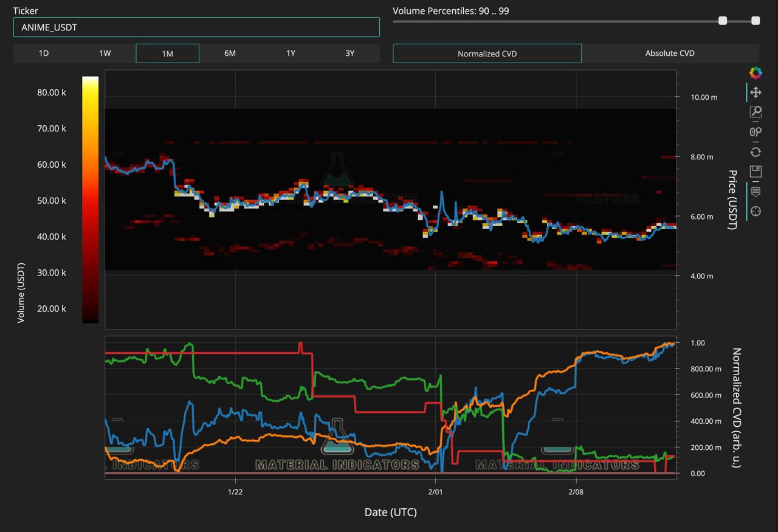The width and height of the screenshot is (778, 532).
Task: Select the 1D time range
Action: tap(44, 54)
